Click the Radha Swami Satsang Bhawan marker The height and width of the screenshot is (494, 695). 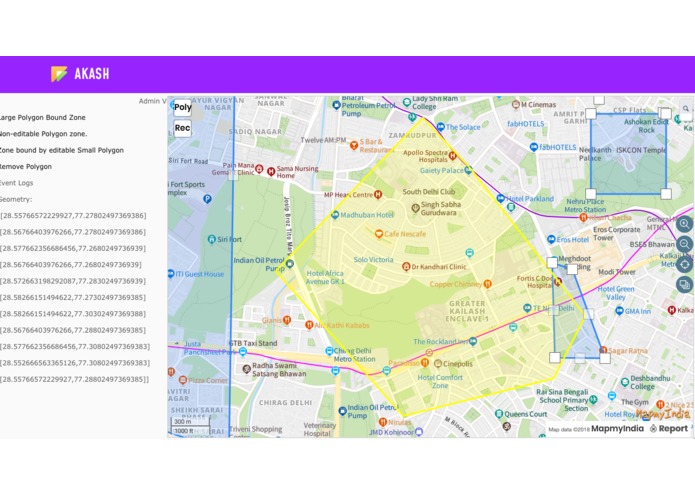(x=247, y=369)
